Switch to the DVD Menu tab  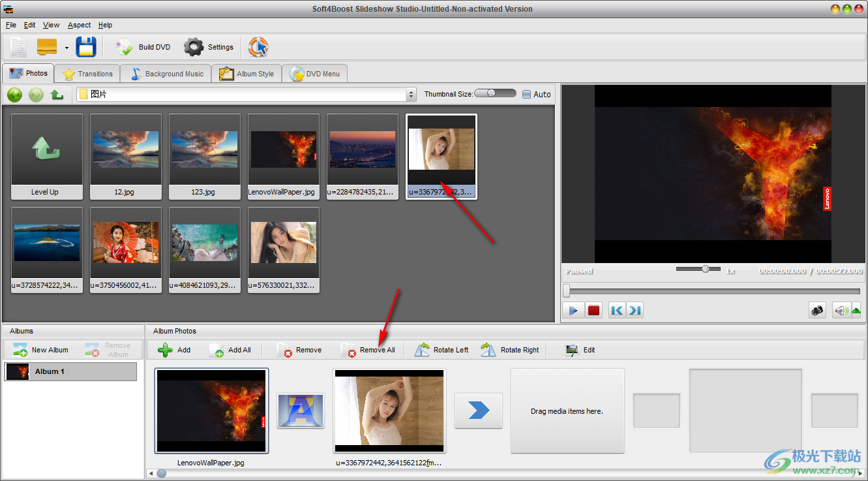coord(315,74)
